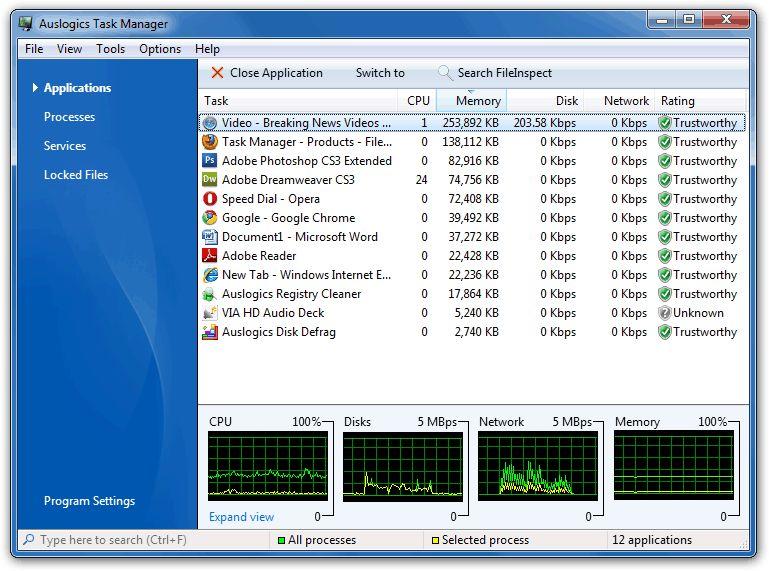Click the Unknown rating icon for VIA HD Audio Deck
The image size is (769, 571).
(x=664, y=313)
